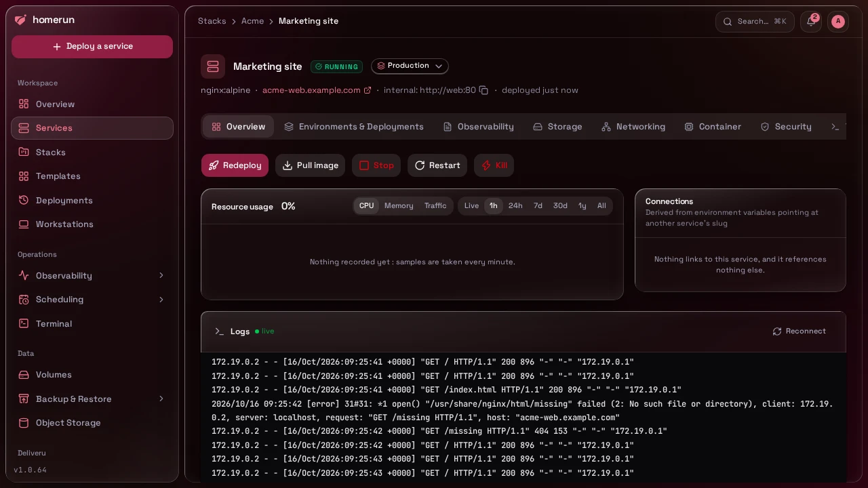The image size is (868, 488).
Task: Click Deploy a service button
Action: click(x=92, y=47)
